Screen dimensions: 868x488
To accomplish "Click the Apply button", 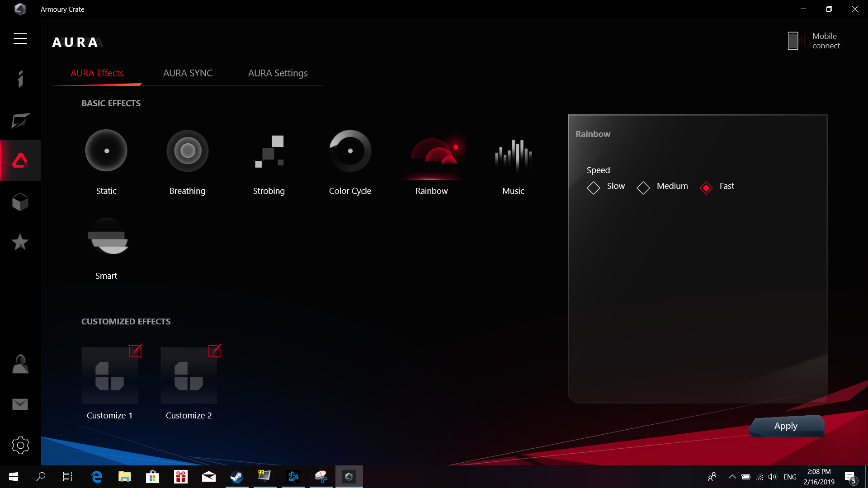I will tap(786, 426).
